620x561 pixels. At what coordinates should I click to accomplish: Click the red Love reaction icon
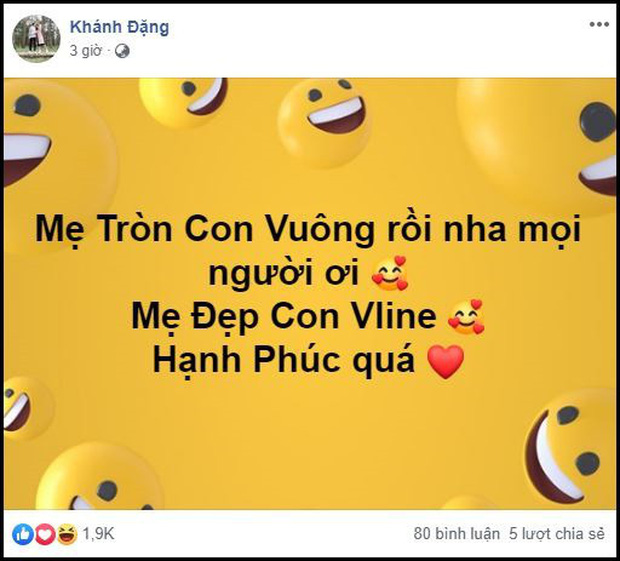click(43, 534)
